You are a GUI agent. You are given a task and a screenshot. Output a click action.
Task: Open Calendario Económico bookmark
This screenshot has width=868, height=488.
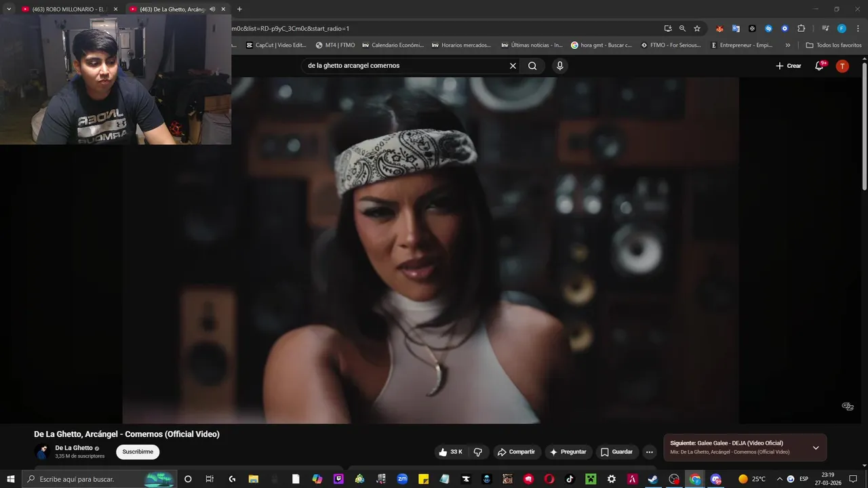coord(393,45)
